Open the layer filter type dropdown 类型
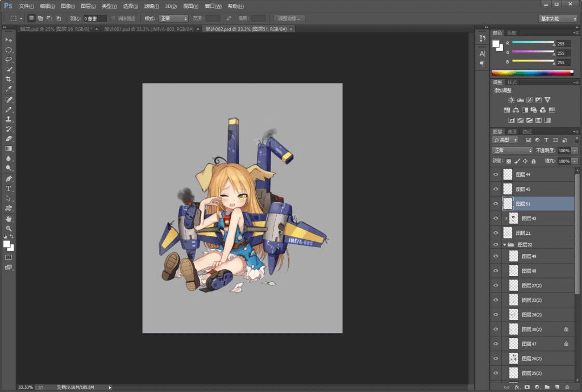 505,140
